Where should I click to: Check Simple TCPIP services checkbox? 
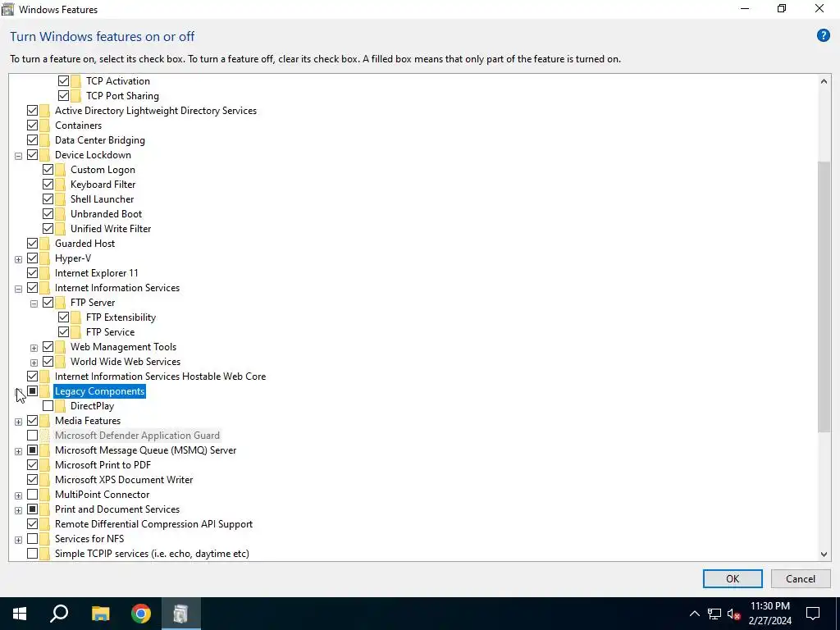click(x=32, y=554)
